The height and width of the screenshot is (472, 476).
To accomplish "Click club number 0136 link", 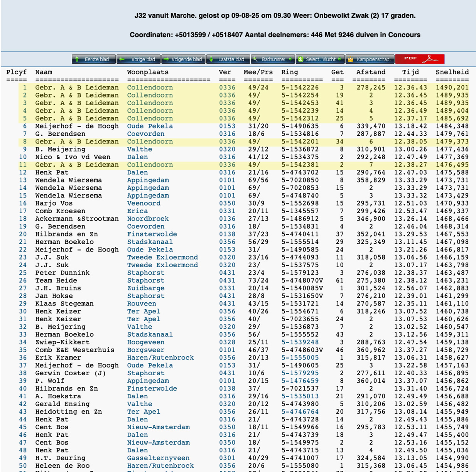I will 227,219.
